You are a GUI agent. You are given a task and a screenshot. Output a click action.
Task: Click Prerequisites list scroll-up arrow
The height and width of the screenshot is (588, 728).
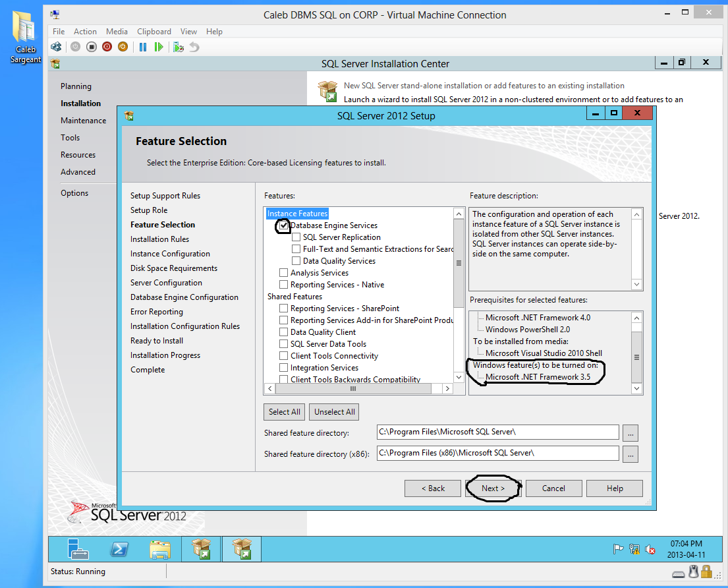click(x=636, y=318)
